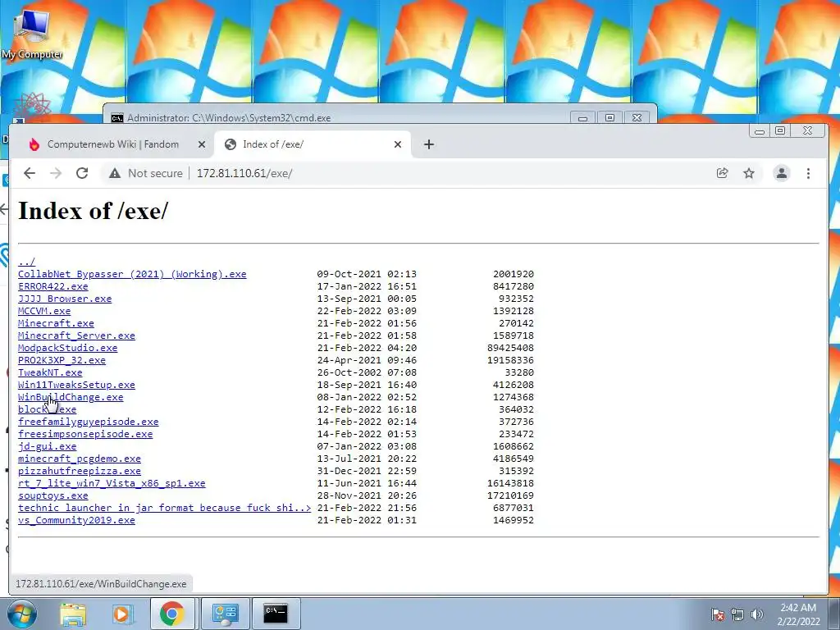Viewport: 840px width, 630px height.
Task: Minimize the cmd.exe window
Action: click(583, 117)
